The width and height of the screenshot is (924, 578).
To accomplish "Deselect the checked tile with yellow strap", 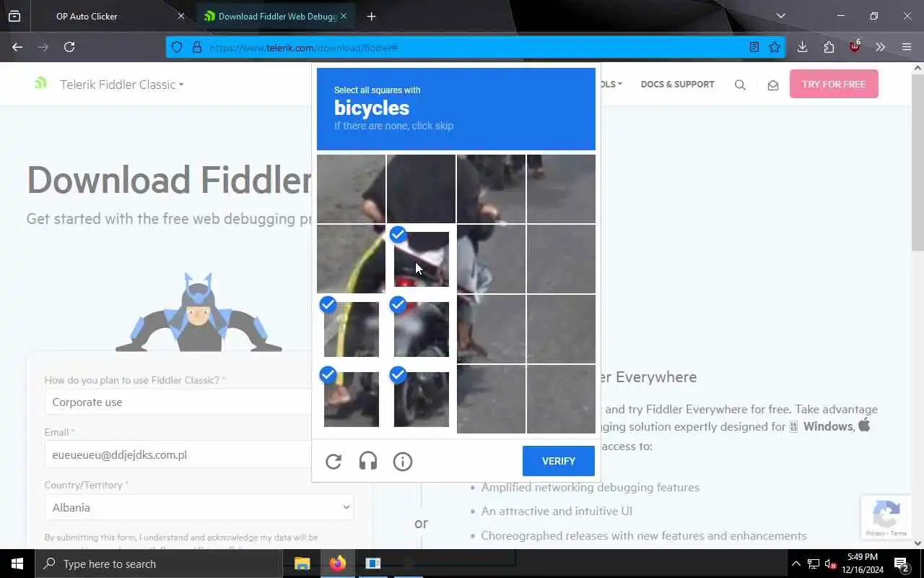I will tap(352, 329).
